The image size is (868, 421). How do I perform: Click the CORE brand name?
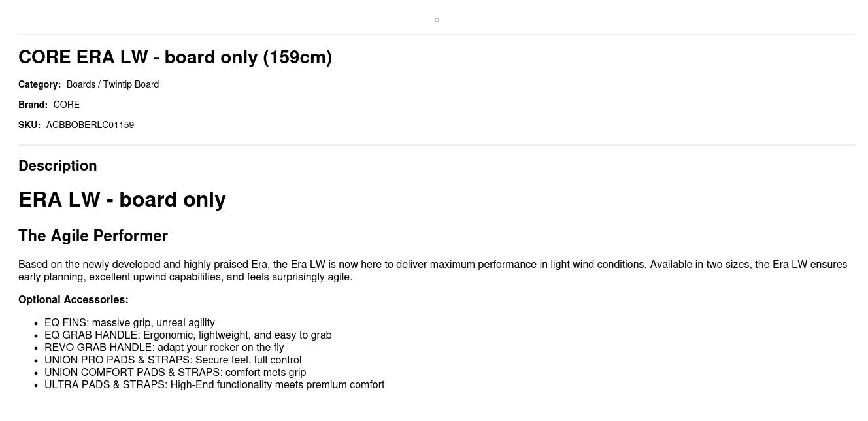coord(67,105)
